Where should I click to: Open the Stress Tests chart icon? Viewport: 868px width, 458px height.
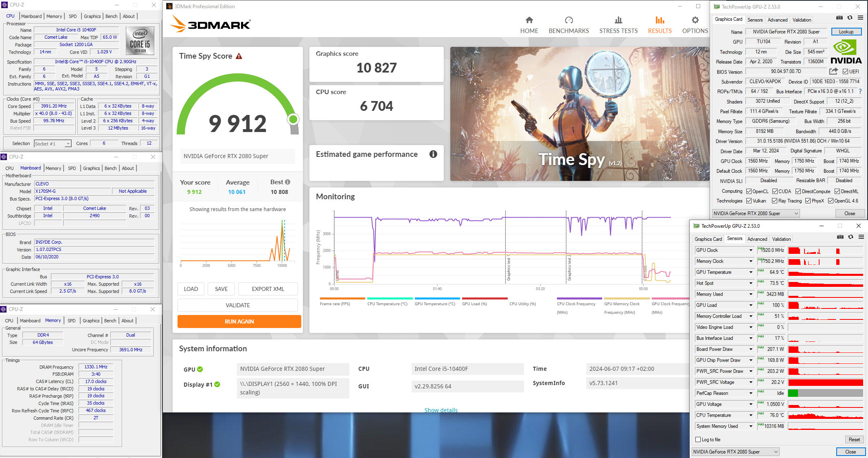click(618, 20)
